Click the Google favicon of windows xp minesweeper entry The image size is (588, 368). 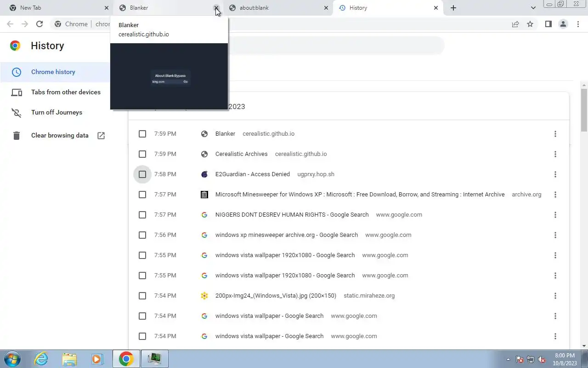pyautogui.click(x=204, y=235)
